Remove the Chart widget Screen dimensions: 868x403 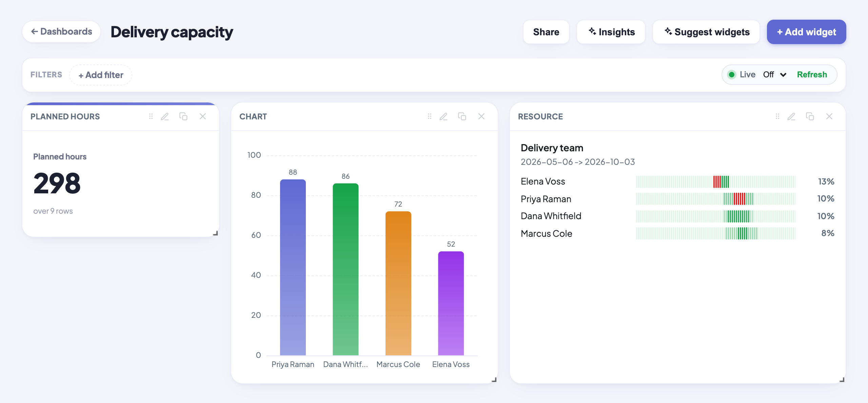(x=481, y=116)
